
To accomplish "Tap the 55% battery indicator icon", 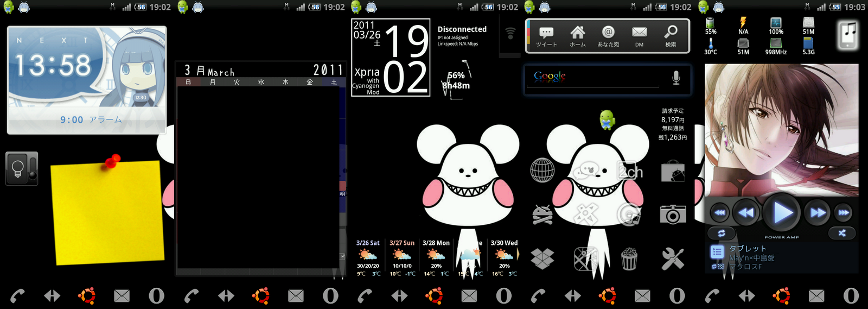I will [x=711, y=26].
